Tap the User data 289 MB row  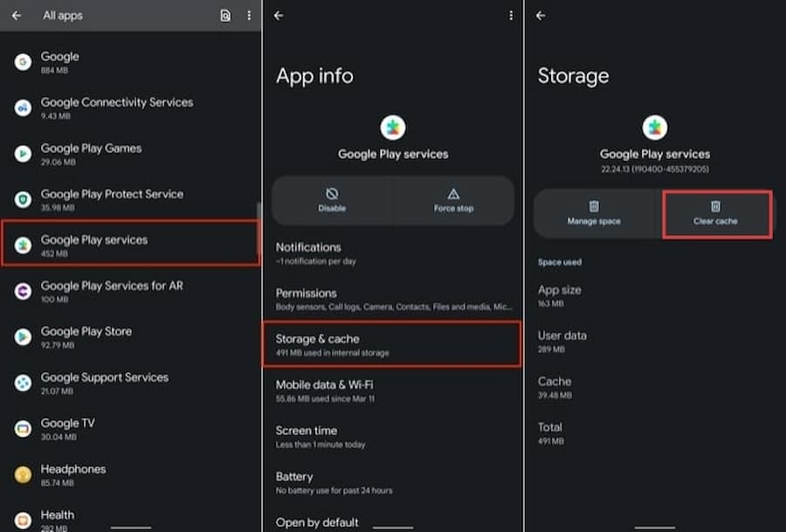pyautogui.click(x=655, y=341)
